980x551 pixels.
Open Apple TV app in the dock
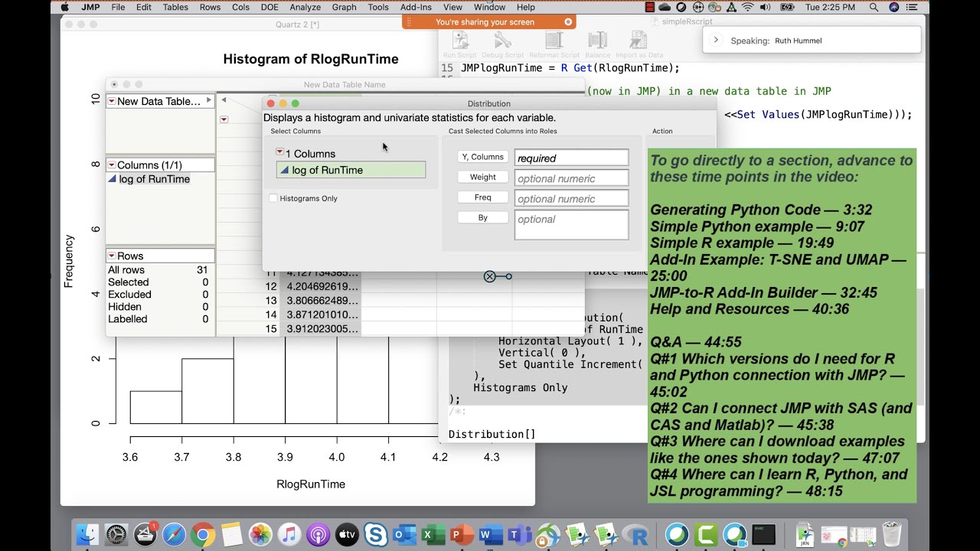[x=347, y=534]
